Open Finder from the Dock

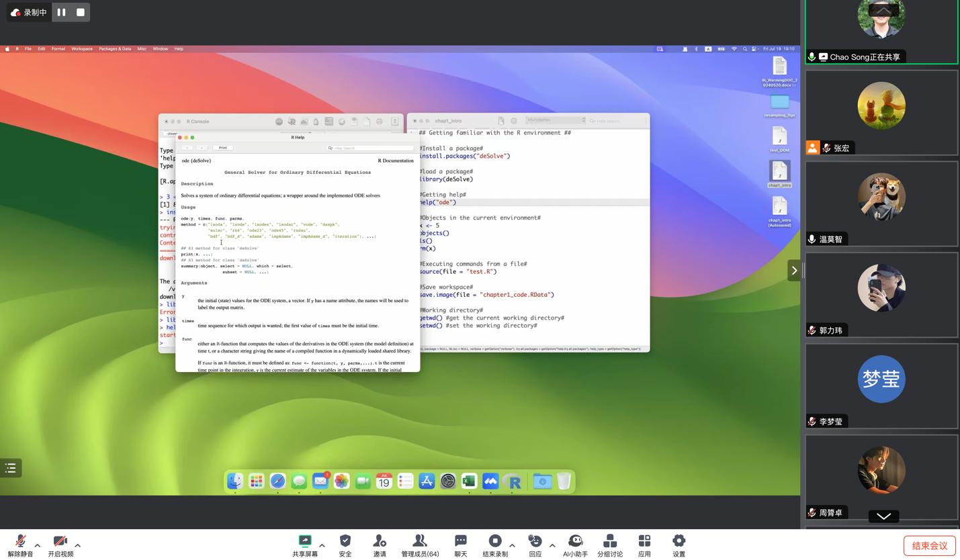[235, 481]
